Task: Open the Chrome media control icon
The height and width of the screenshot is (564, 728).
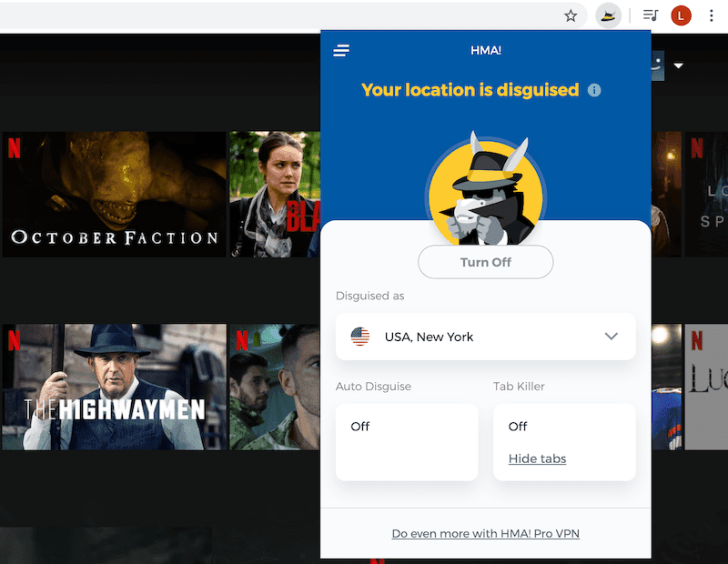Action: [x=651, y=15]
